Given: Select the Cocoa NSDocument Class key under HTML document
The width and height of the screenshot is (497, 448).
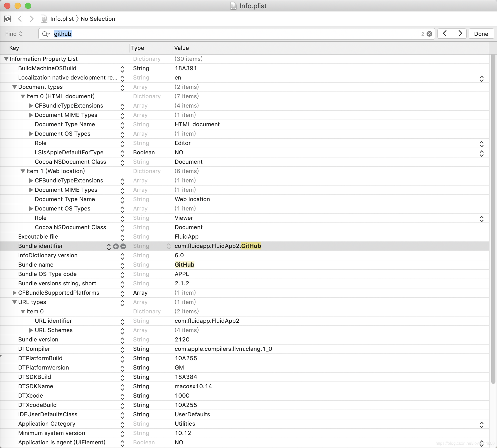Looking at the screenshot, I should (70, 162).
